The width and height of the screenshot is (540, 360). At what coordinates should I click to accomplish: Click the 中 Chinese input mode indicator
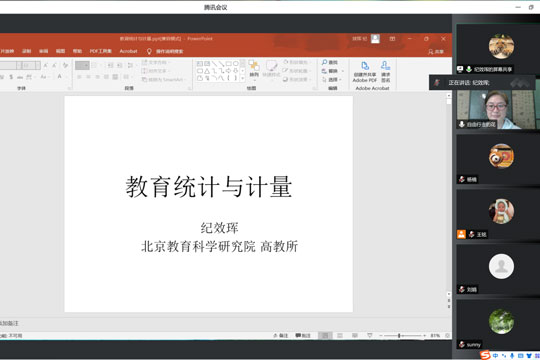tap(495, 356)
